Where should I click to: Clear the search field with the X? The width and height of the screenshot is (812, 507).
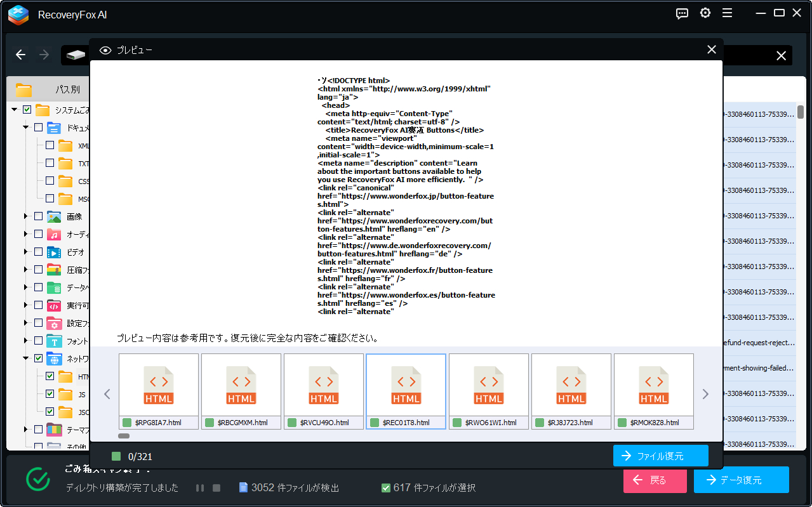coord(782,56)
